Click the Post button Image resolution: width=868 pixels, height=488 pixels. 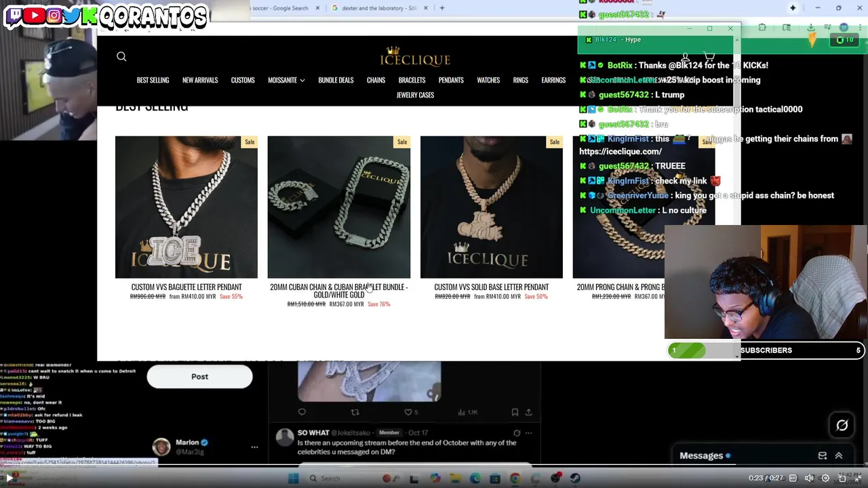[x=199, y=377]
